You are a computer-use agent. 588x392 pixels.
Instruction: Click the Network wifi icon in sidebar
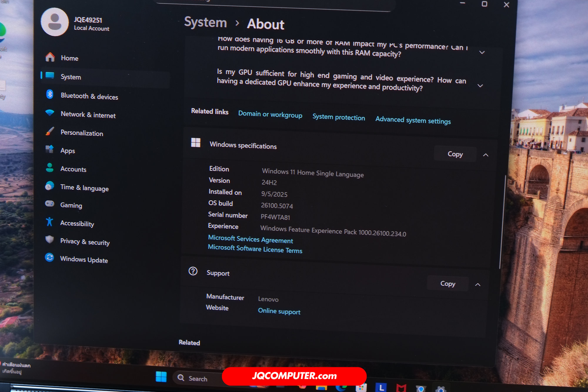point(50,113)
